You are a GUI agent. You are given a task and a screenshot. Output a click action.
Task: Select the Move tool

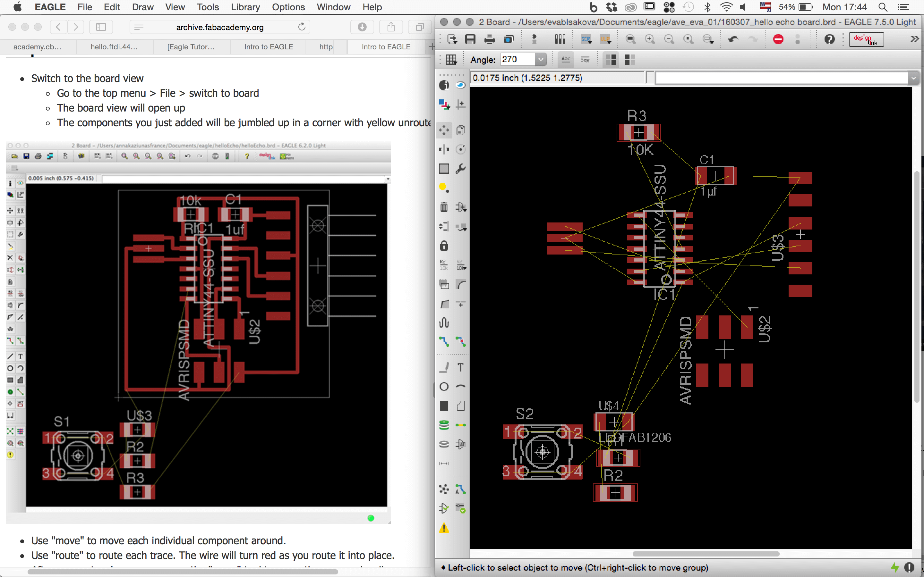444,130
